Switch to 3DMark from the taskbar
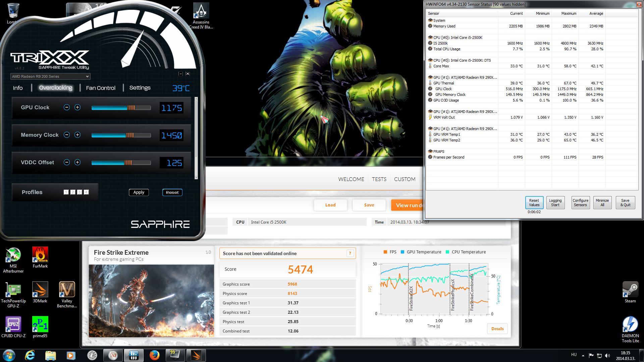 point(196,355)
